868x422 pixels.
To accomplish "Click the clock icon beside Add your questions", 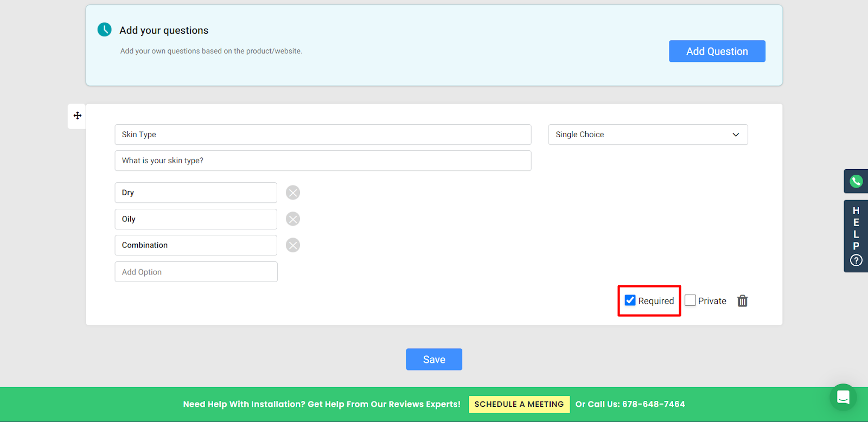I will pos(104,29).
